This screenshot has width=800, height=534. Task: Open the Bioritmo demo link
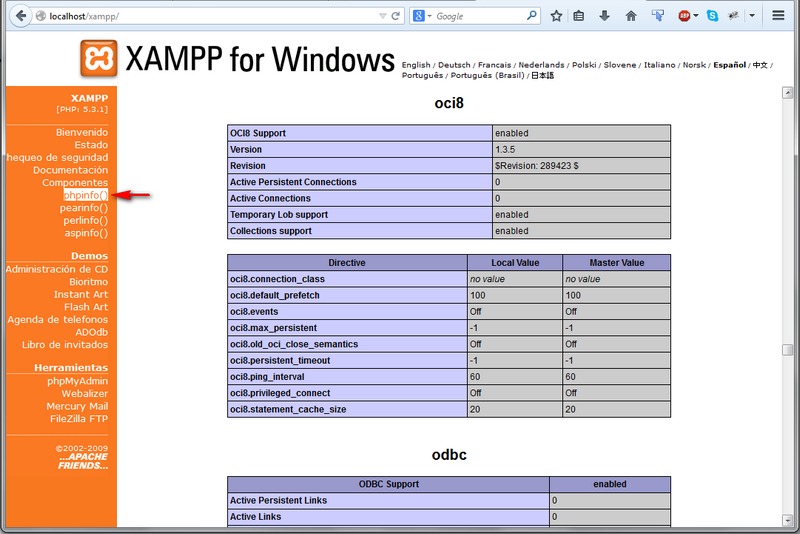[x=89, y=282]
